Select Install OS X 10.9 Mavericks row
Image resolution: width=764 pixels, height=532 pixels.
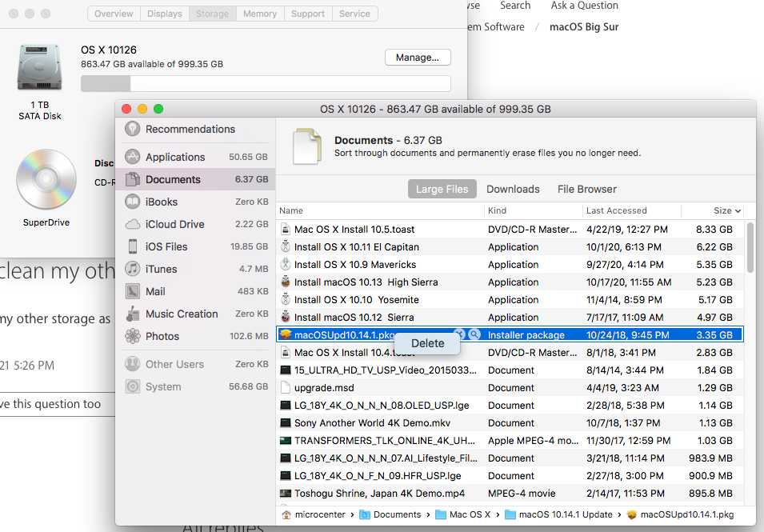coord(510,265)
